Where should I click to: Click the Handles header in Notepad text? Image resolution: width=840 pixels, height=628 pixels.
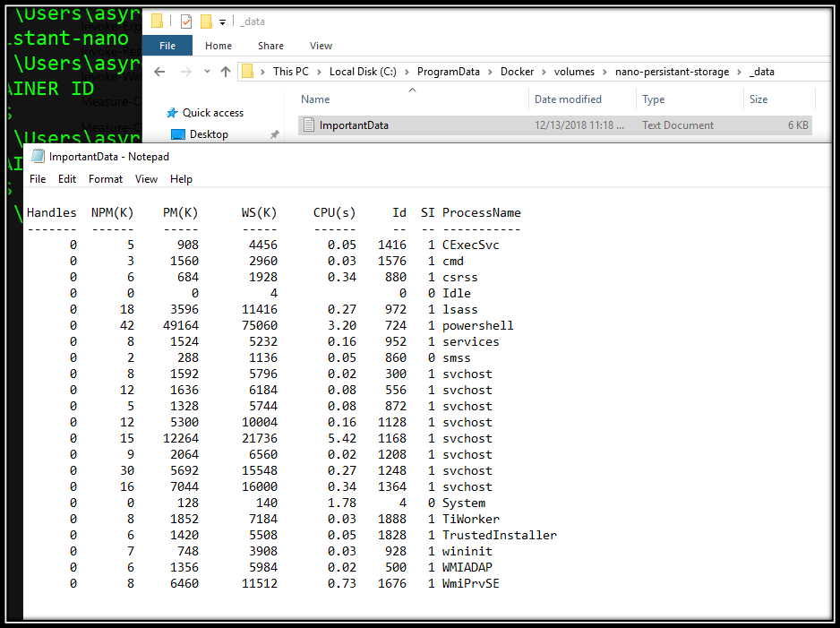point(51,212)
